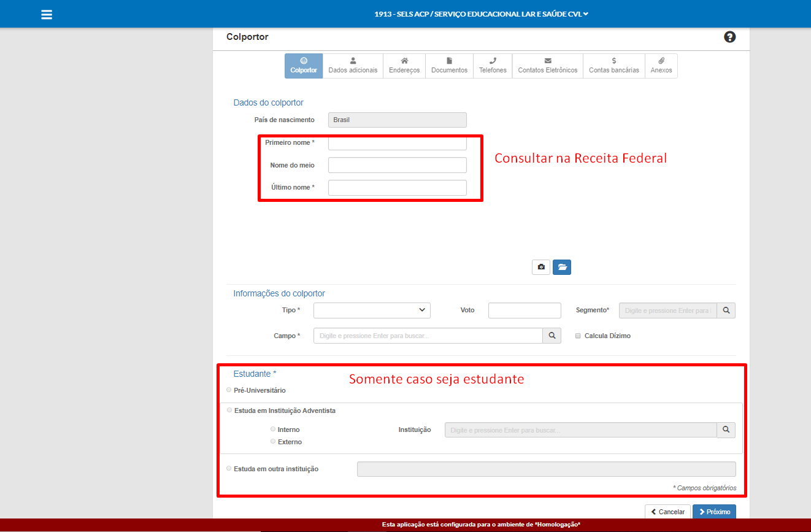
Task: Enable the Calcula Dízimo checkbox
Action: coord(578,336)
